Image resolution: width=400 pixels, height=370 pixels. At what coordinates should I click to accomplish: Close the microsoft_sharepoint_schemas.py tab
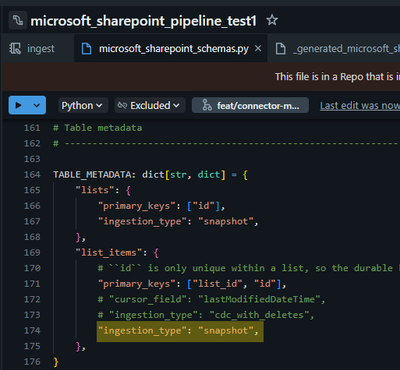coord(258,49)
